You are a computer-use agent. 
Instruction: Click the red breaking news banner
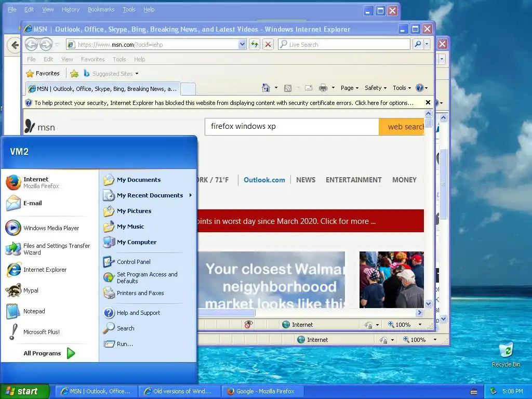pos(311,221)
